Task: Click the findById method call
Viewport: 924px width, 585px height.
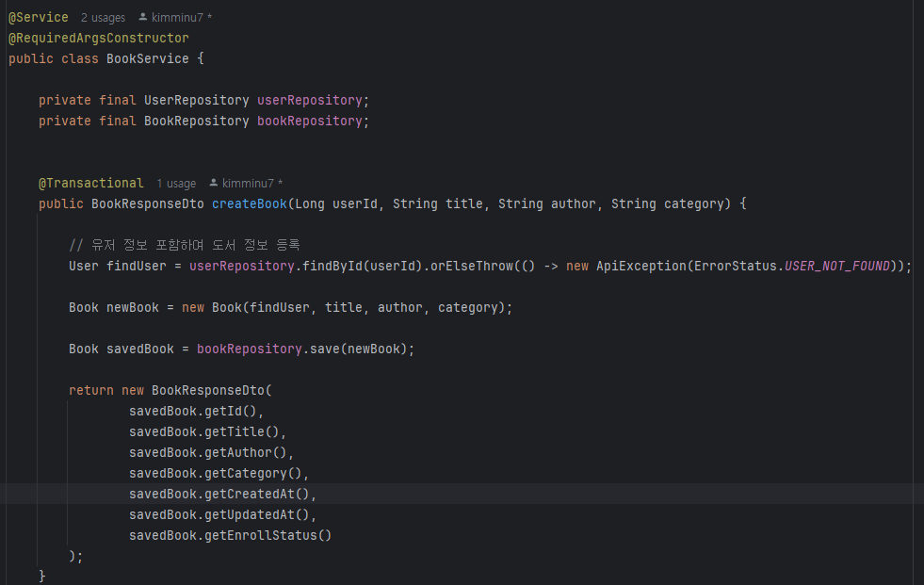Action: click(332, 267)
